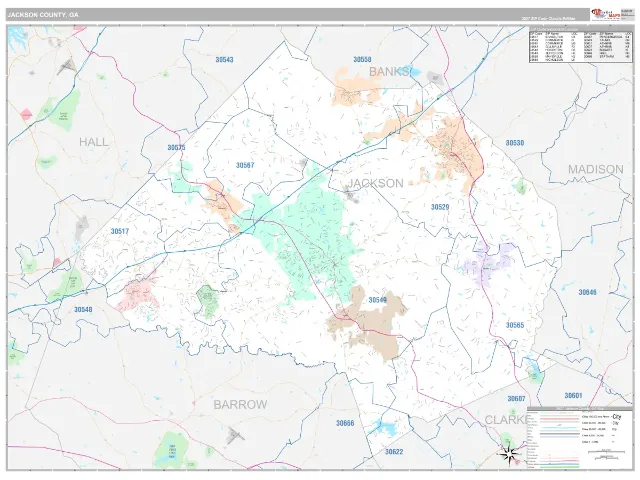Click the map publisher logo in header

[605, 14]
